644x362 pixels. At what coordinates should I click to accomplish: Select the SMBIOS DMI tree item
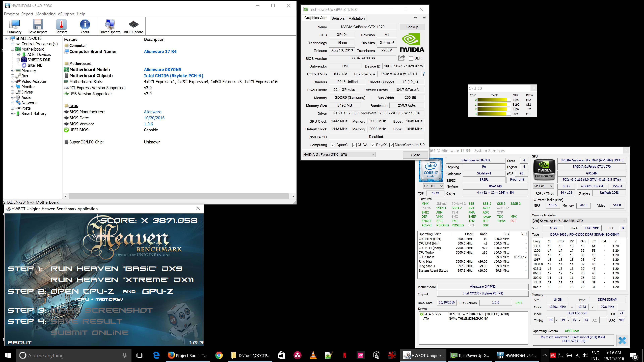click(x=39, y=60)
